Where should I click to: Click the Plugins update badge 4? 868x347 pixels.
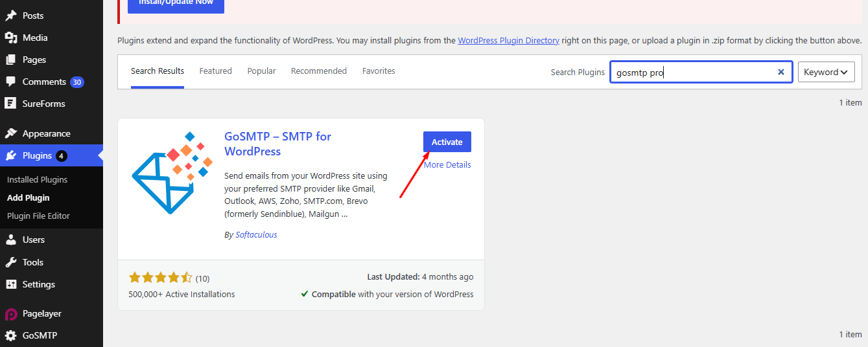tap(62, 156)
